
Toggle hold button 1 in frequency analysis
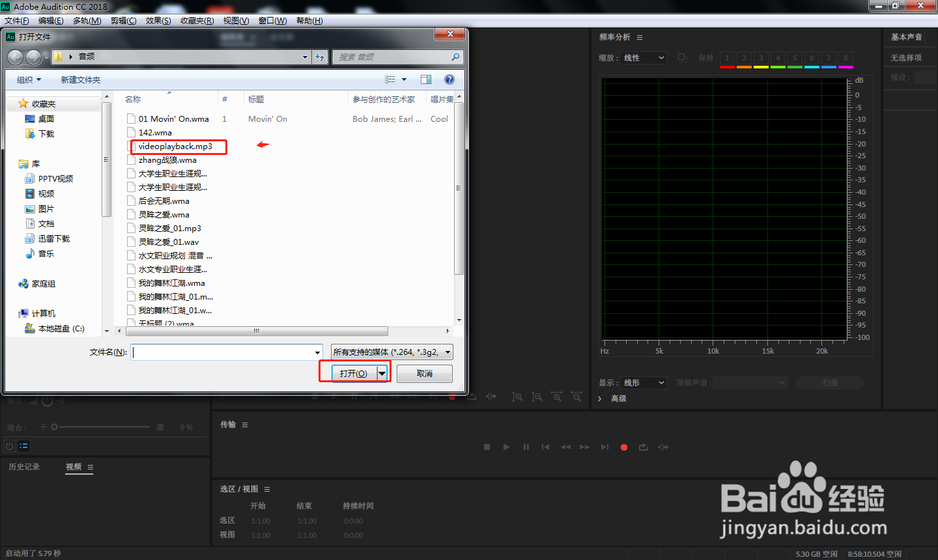coord(727,58)
